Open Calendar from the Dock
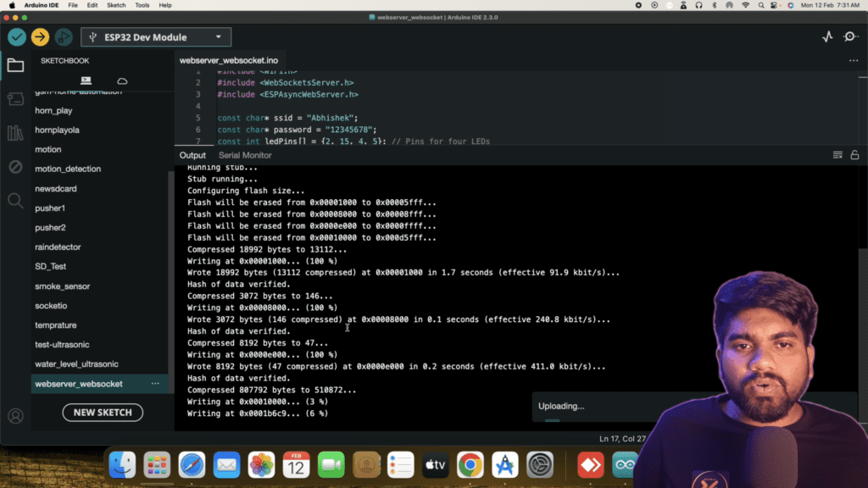This screenshot has height=488, width=868. (x=296, y=464)
